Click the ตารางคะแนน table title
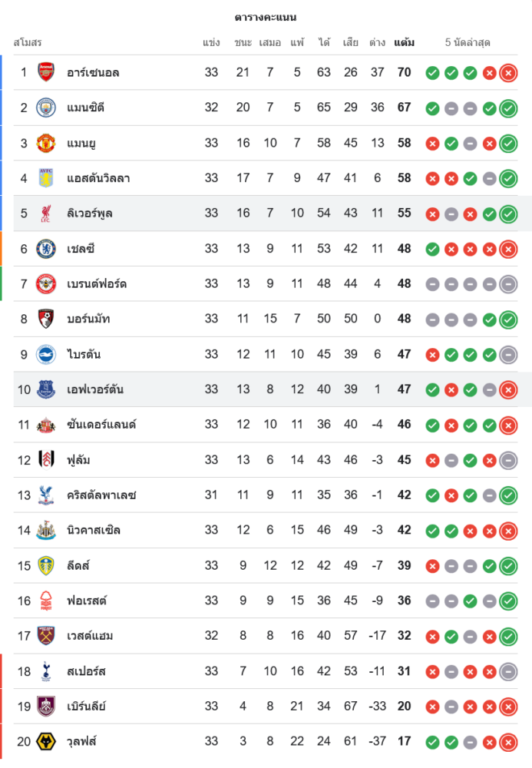Viewport: 532px width, 768px height. (266, 17)
